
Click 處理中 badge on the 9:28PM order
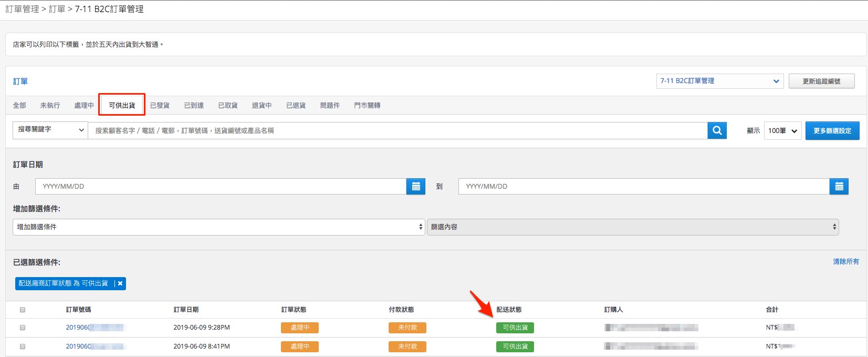(x=300, y=328)
